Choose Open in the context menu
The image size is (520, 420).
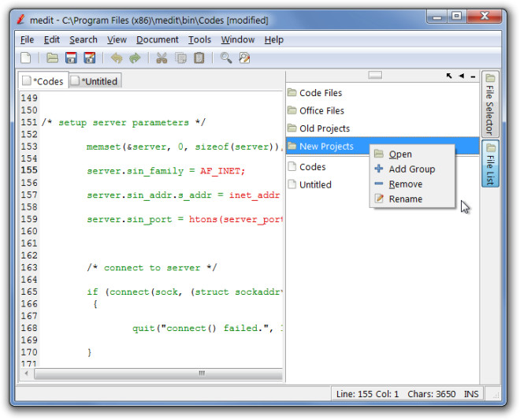click(x=412, y=154)
